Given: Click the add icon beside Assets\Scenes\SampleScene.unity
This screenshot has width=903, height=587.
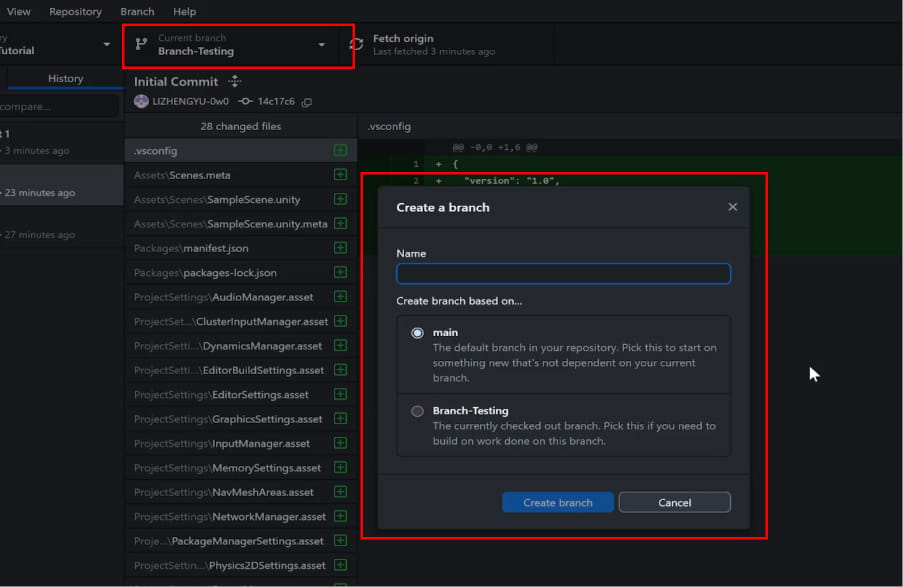Looking at the screenshot, I should pyautogui.click(x=340, y=199).
